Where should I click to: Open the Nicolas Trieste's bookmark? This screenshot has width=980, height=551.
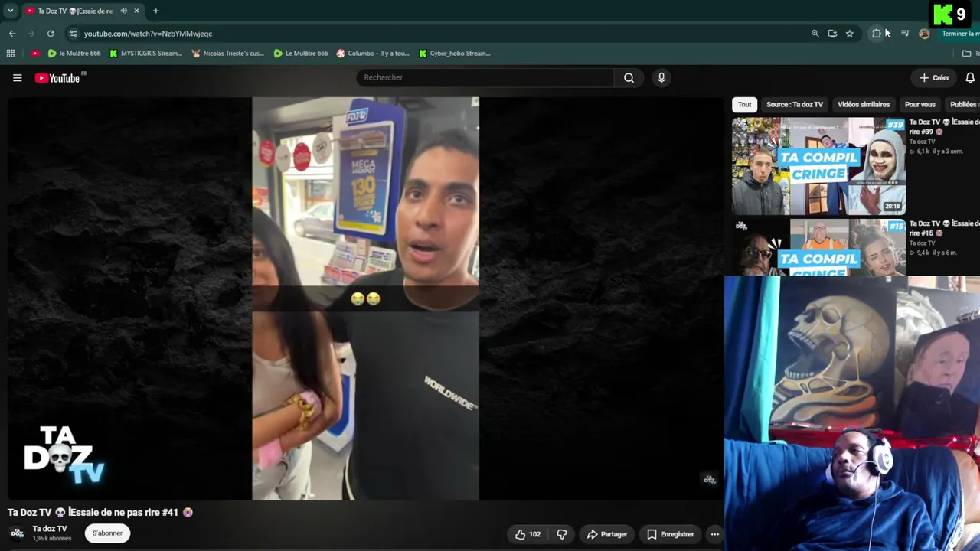click(x=227, y=54)
